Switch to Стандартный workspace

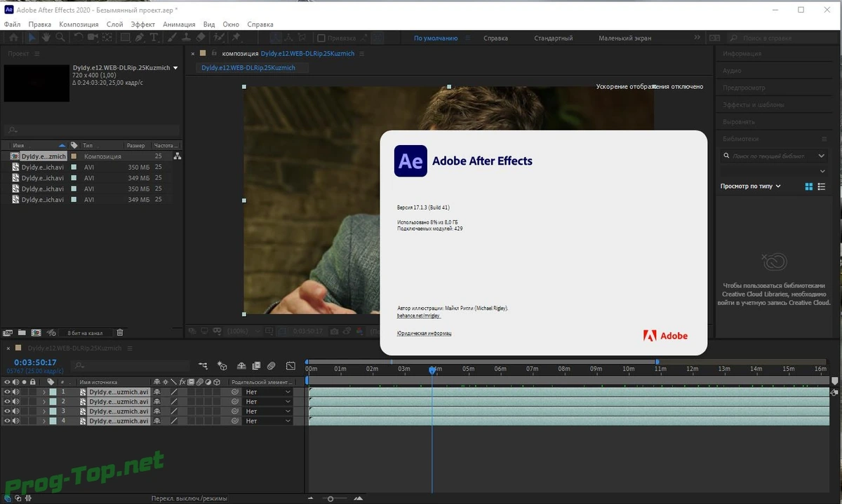[553, 39]
